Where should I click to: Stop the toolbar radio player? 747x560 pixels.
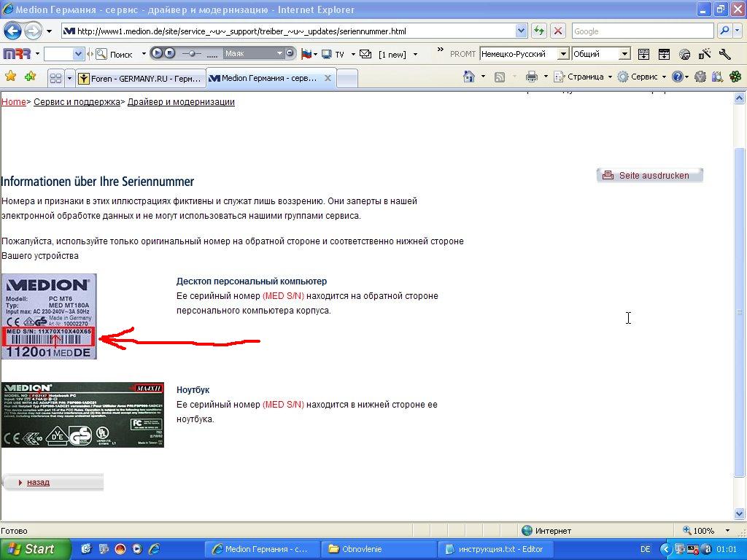click(x=170, y=53)
